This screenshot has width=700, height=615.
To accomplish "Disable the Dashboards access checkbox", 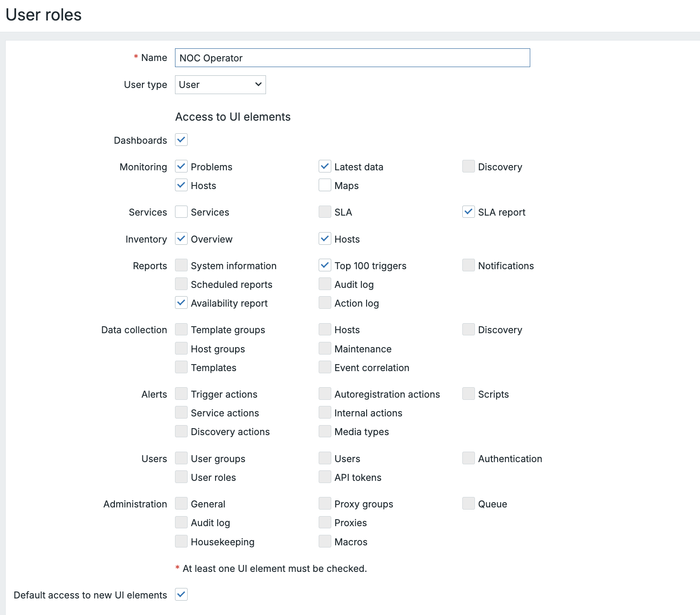I will (181, 140).
